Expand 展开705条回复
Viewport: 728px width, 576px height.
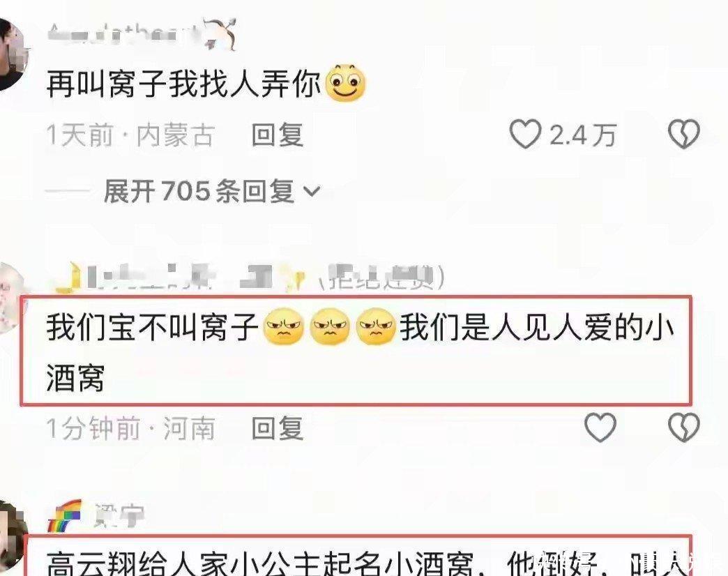[199, 191]
